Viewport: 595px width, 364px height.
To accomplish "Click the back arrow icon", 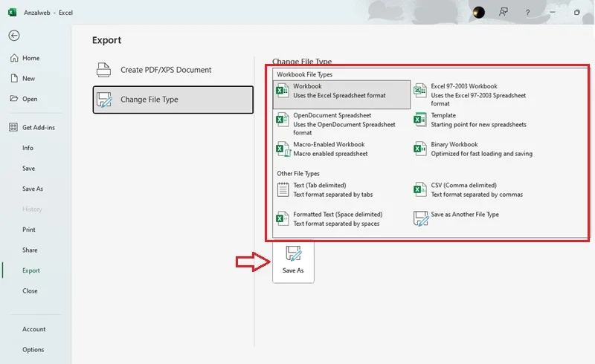I will pyautogui.click(x=14, y=36).
